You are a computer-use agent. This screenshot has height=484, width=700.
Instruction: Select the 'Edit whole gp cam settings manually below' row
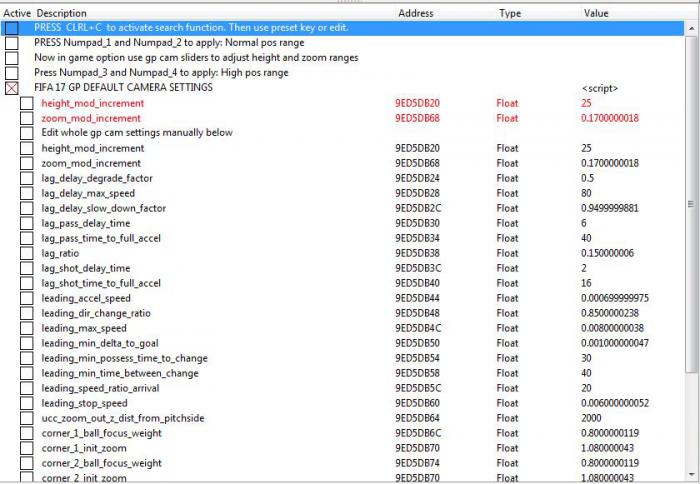point(137,133)
